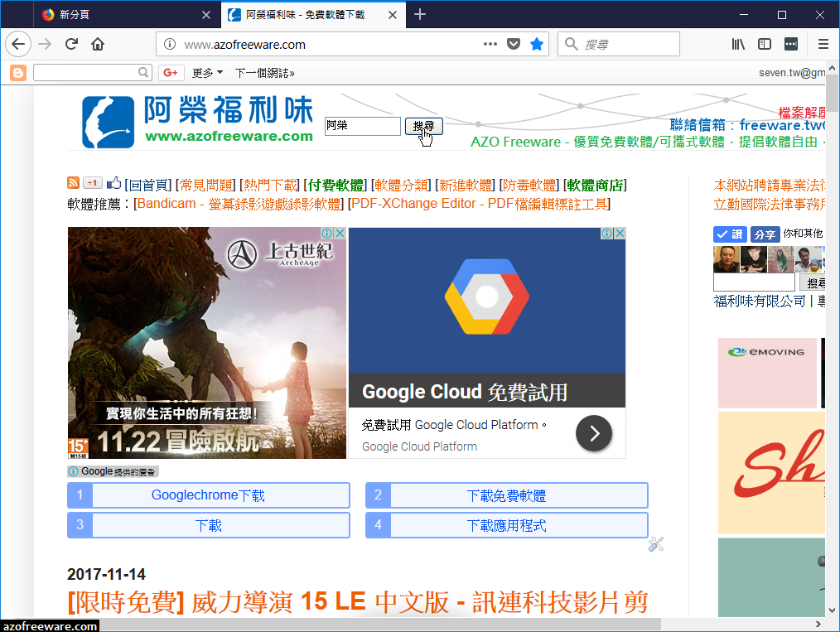Open the 福利味有限公司 link

(759, 302)
